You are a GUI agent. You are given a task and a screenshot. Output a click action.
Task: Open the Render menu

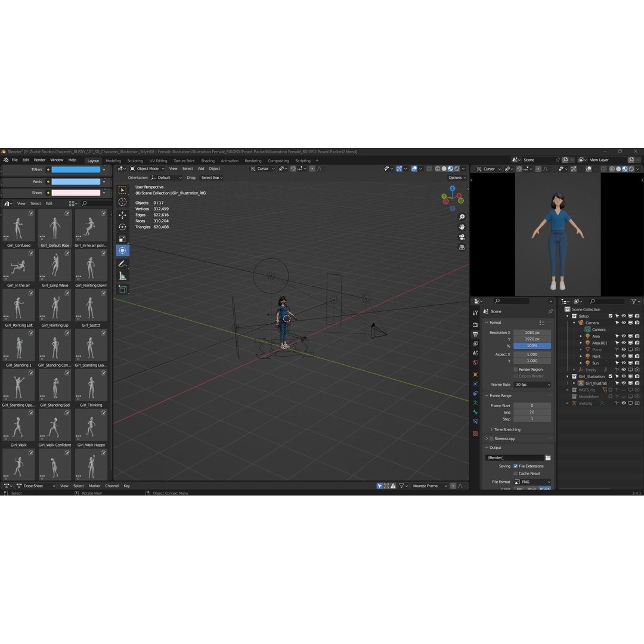pos(39,160)
